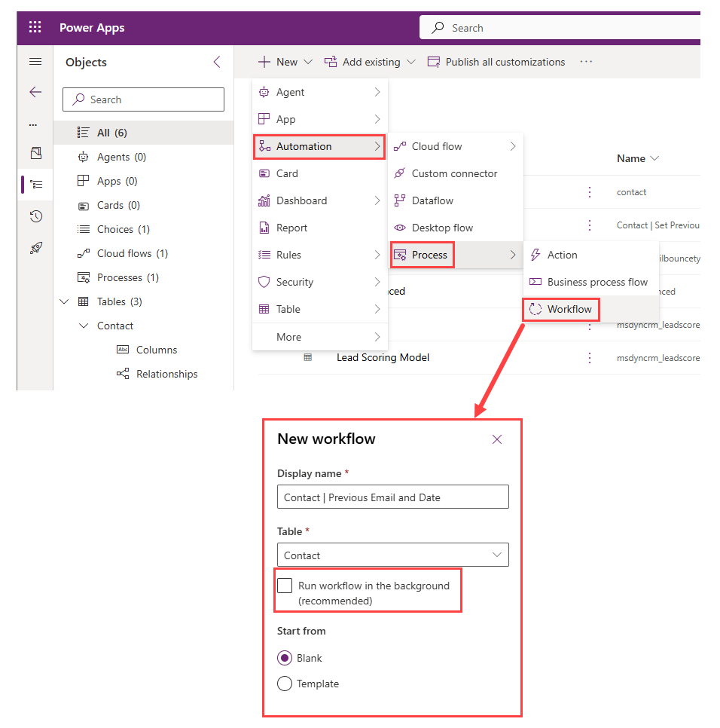The height and width of the screenshot is (728, 720).
Task: Select the Template start option
Action: tap(285, 684)
